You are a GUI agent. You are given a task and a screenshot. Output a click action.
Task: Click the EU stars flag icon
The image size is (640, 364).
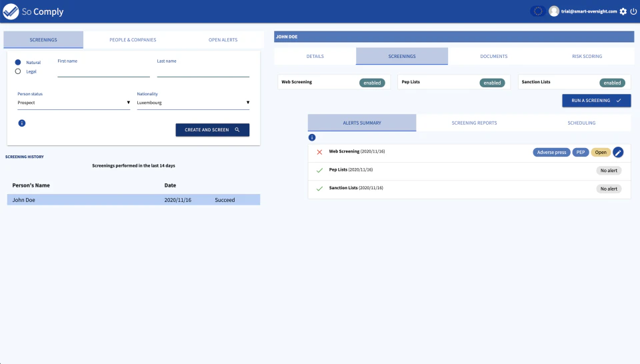(x=538, y=11)
